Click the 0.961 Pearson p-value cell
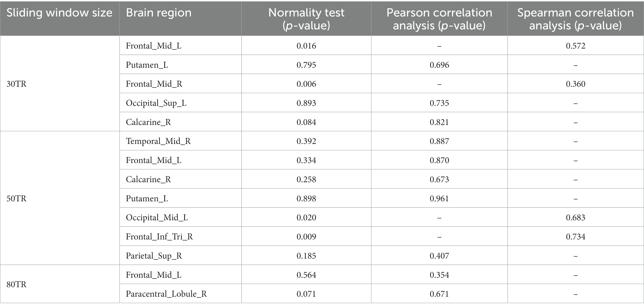The width and height of the screenshot is (644, 308). point(439,198)
